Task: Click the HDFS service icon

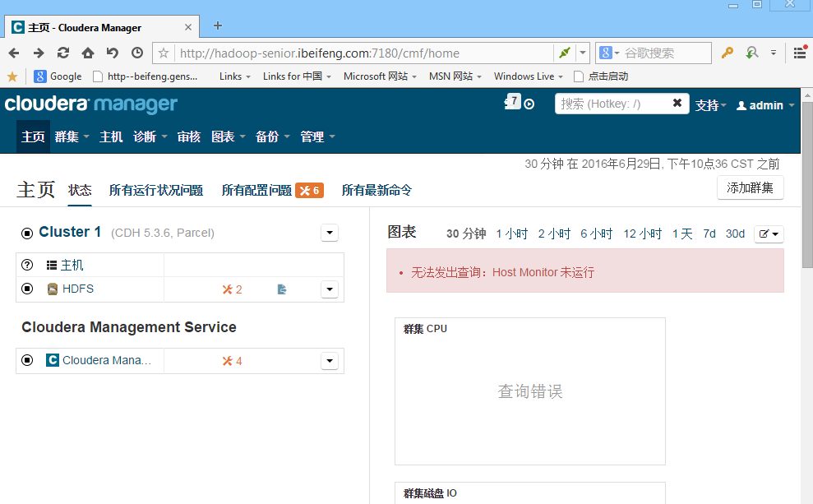Action: pos(53,289)
